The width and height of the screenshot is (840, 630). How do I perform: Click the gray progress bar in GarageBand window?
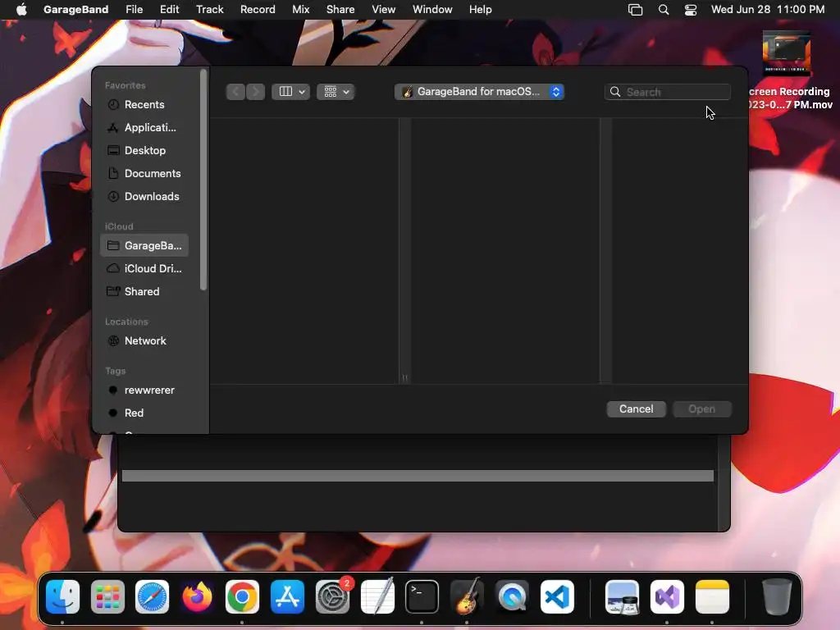tap(418, 476)
